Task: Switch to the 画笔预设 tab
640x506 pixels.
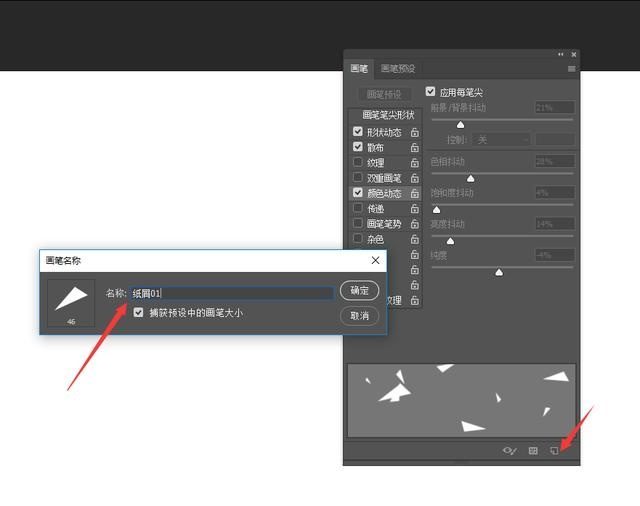Action: click(x=398, y=69)
